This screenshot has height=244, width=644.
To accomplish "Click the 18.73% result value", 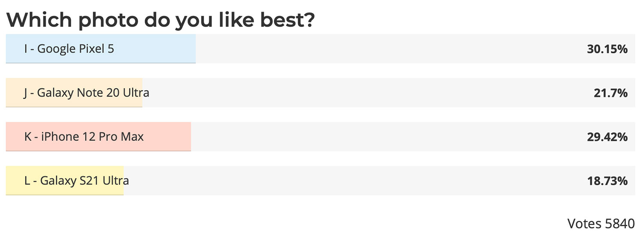I will tap(607, 181).
